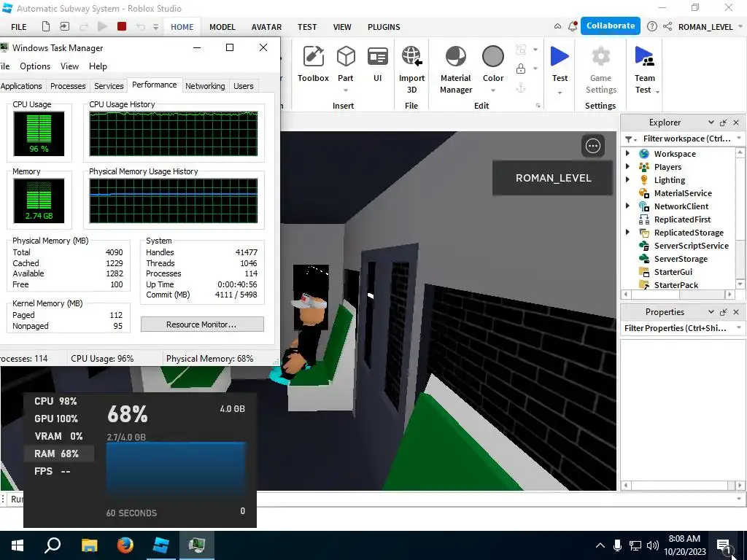Expand the Workspace tree node

click(627, 153)
